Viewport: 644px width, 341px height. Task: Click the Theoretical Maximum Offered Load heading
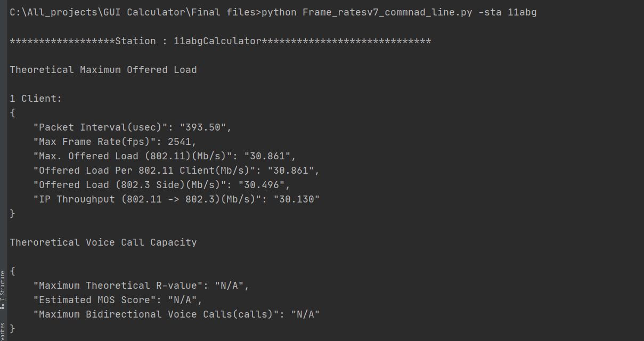(x=103, y=70)
